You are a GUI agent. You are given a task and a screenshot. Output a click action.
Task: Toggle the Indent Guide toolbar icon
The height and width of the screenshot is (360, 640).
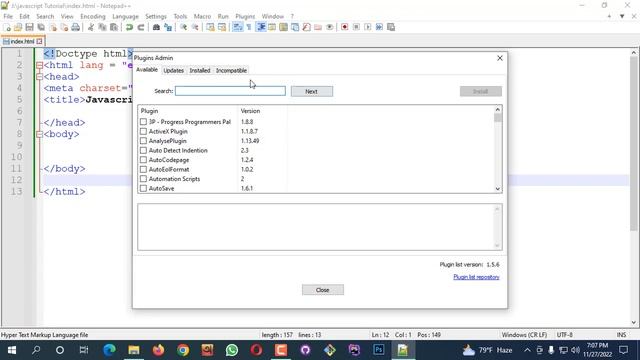(x=260, y=27)
